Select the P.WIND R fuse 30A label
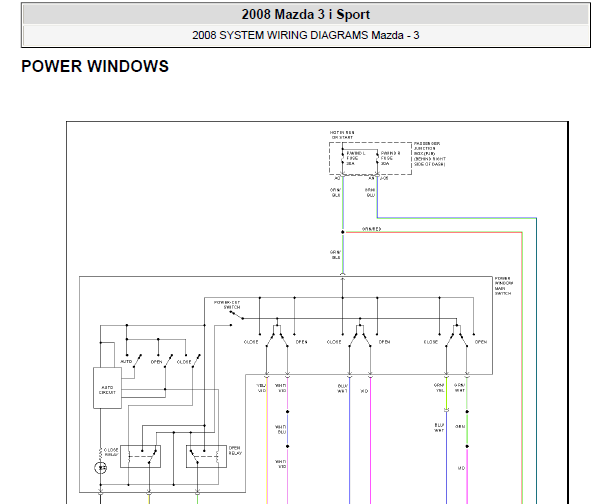 [390, 158]
